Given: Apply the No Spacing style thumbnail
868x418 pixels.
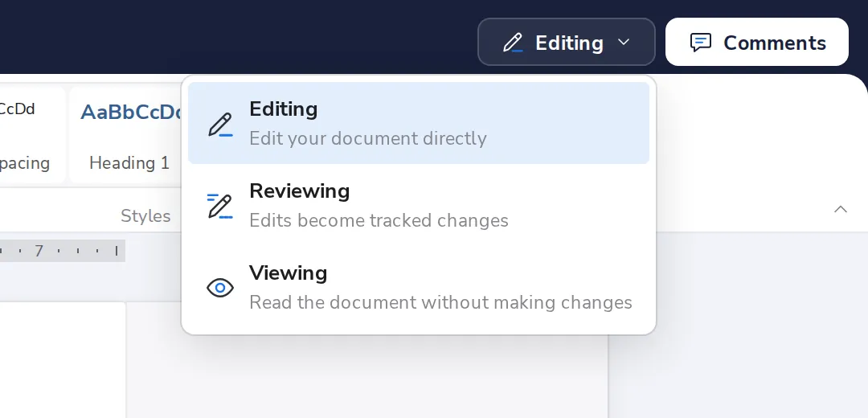Looking at the screenshot, I should [x=29, y=134].
